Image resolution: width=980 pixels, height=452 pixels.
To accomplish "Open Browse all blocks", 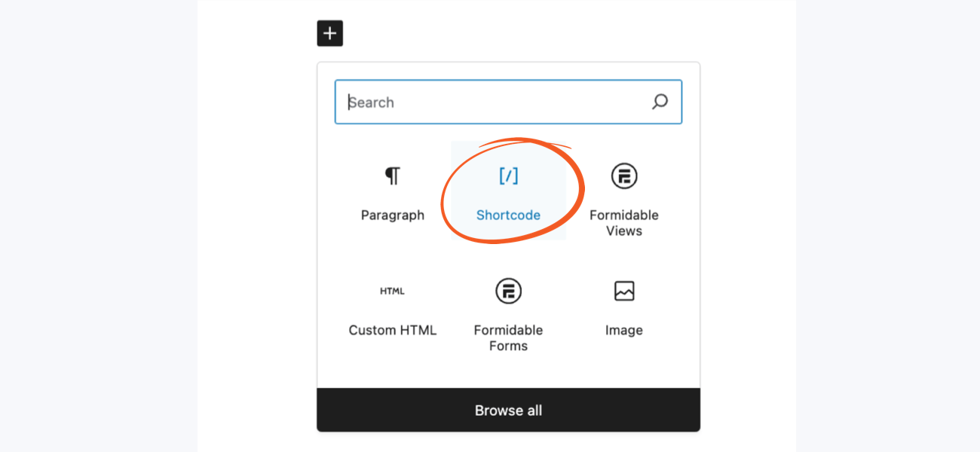I will [x=508, y=410].
